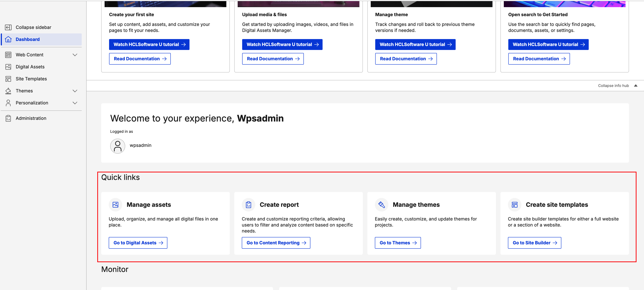Image resolution: width=644 pixels, height=290 pixels.
Task: Click the Create site templates layout icon
Action: point(514,205)
